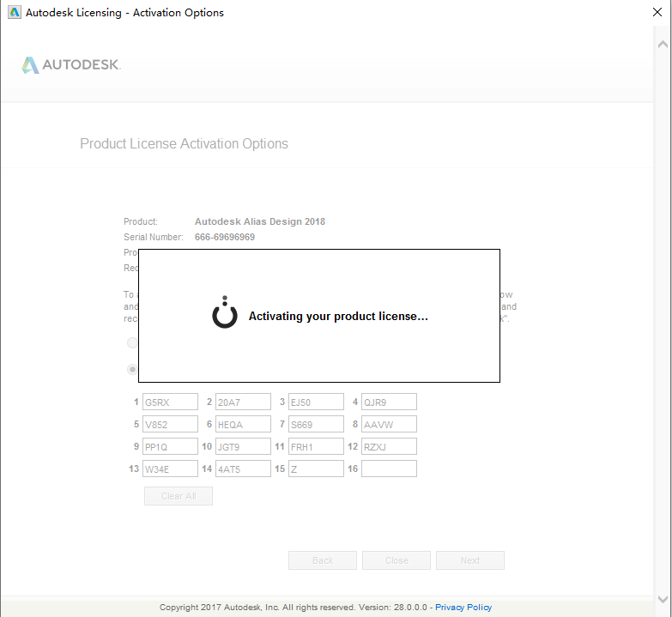Screen dimensions: 672x617
Task: Click activation code field 15 containing Z
Action: [316, 469]
